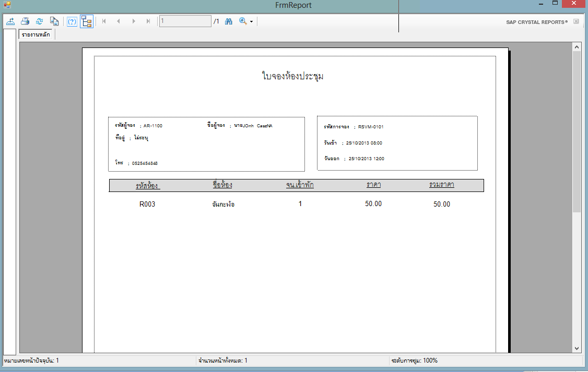Image resolution: width=588 pixels, height=372 pixels.
Task: Open Find Text with binoculars icon
Action: [228, 21]
